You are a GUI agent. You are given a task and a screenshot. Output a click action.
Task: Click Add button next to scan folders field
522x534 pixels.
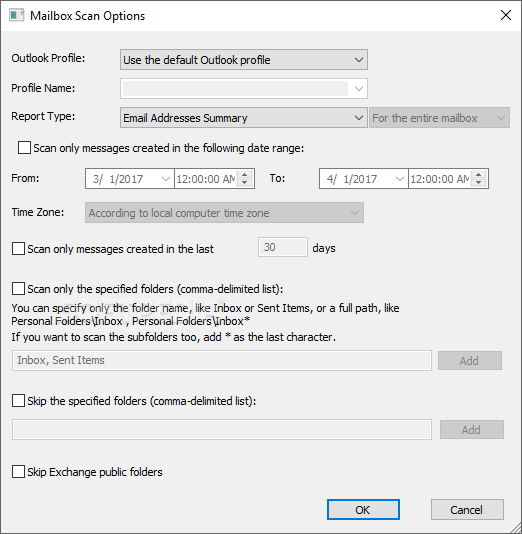coord(470,361)
